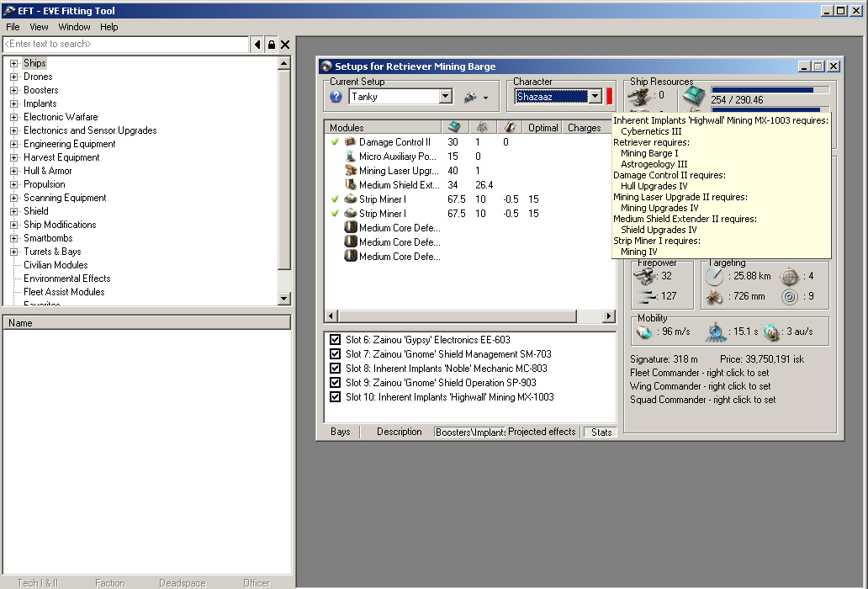Select the Civilian Modules tree item
The image size is (868, 589).
click(56, 265)
